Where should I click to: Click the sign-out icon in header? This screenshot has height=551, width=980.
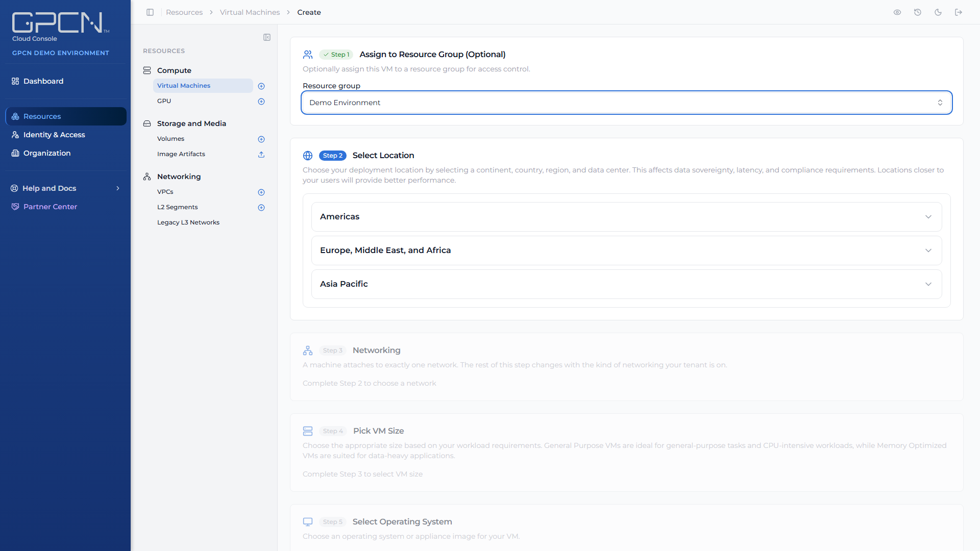[959, 12]
